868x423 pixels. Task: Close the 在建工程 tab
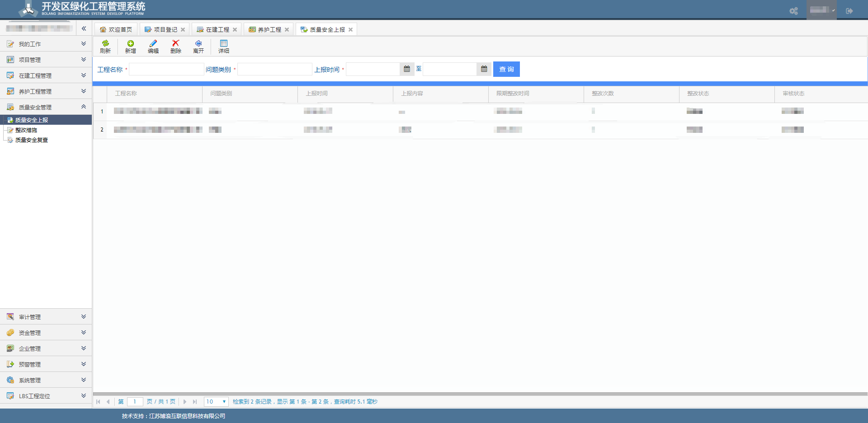coord(235,30)
